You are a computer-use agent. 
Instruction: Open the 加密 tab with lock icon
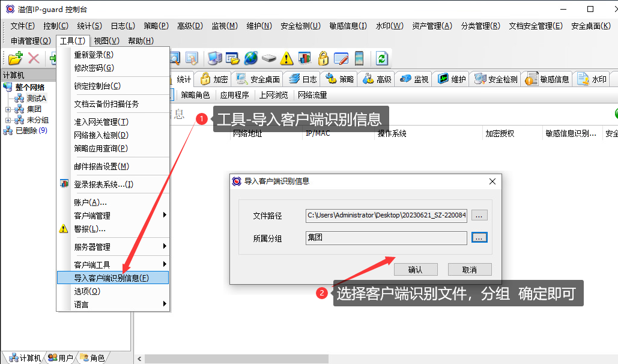point(214,79)
